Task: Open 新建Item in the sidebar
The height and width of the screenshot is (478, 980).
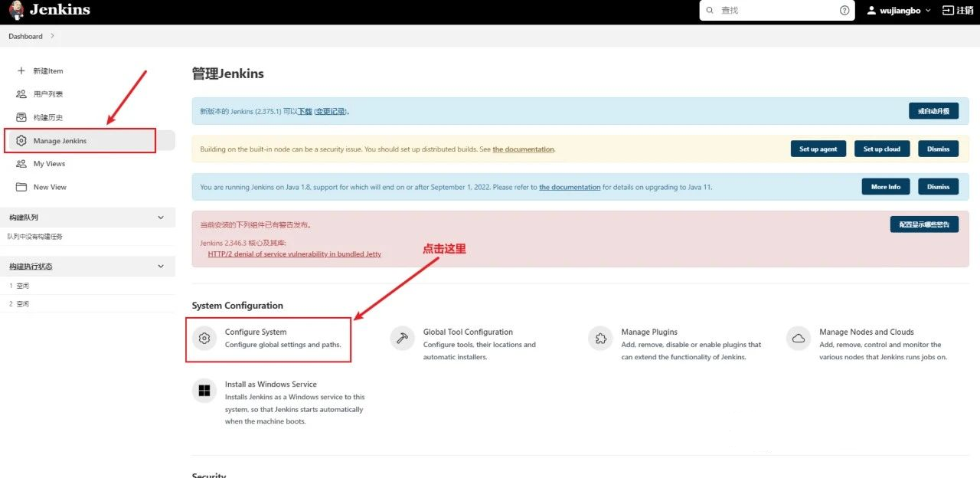Action: (48, 70)
